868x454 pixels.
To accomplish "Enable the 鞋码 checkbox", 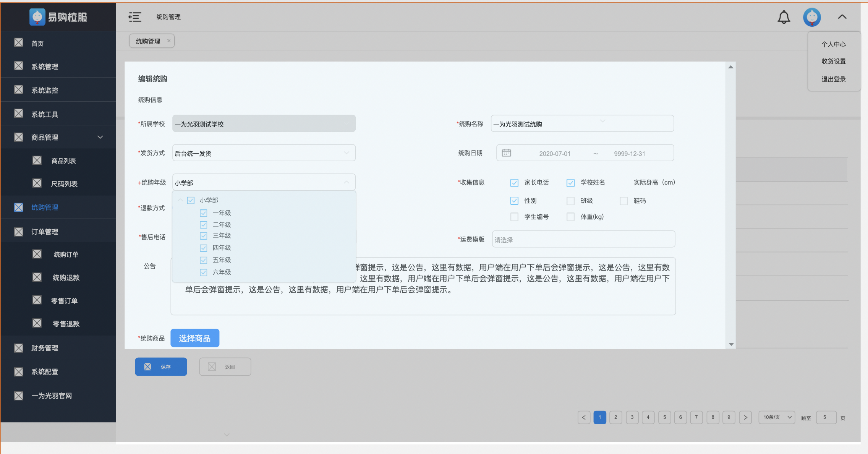I will coord(623,201).
